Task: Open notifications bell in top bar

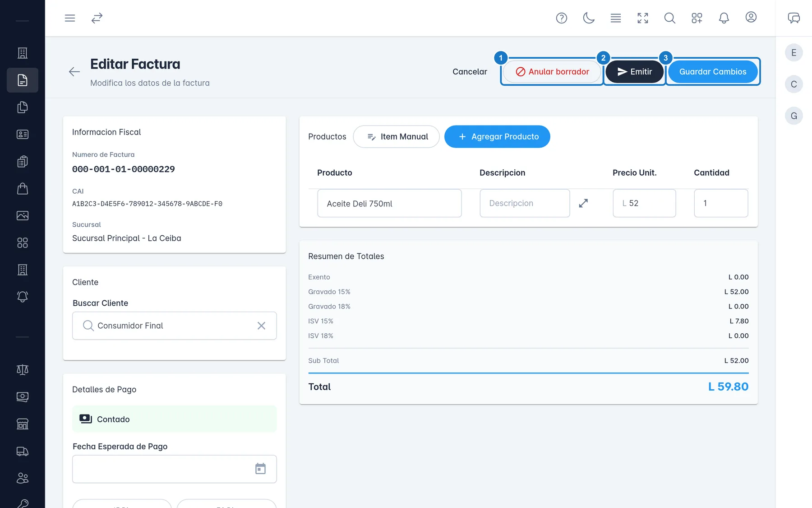Action: [x=724, y=18]
